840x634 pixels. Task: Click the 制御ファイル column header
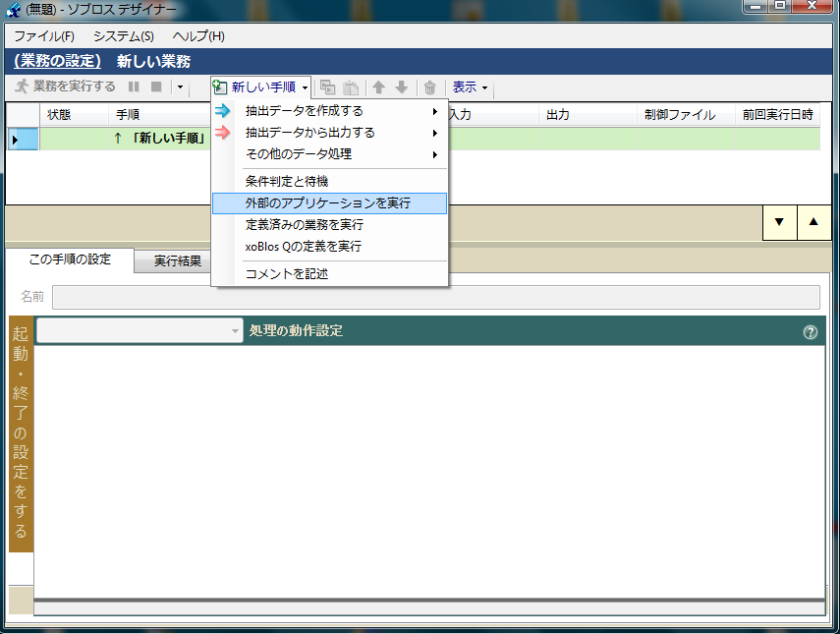(x=686, y=115)
